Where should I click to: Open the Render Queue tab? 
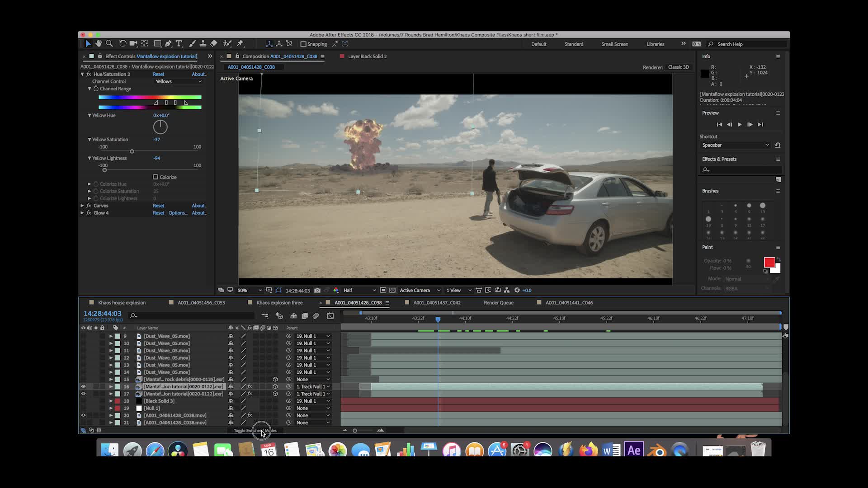[x=498, y=302]
